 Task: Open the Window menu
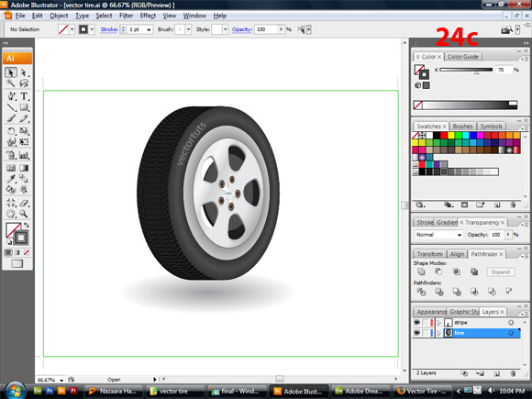point(194,16)
